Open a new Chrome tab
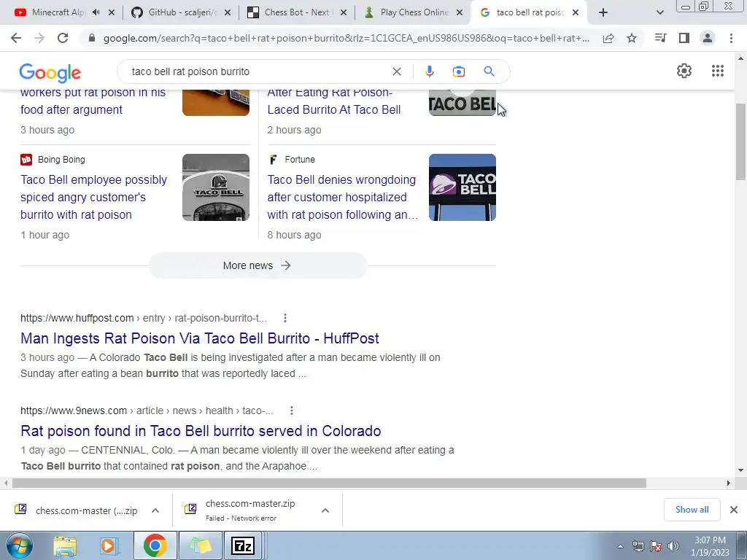The width and height of the screenshot is (747, 560). tap(603, 12)
